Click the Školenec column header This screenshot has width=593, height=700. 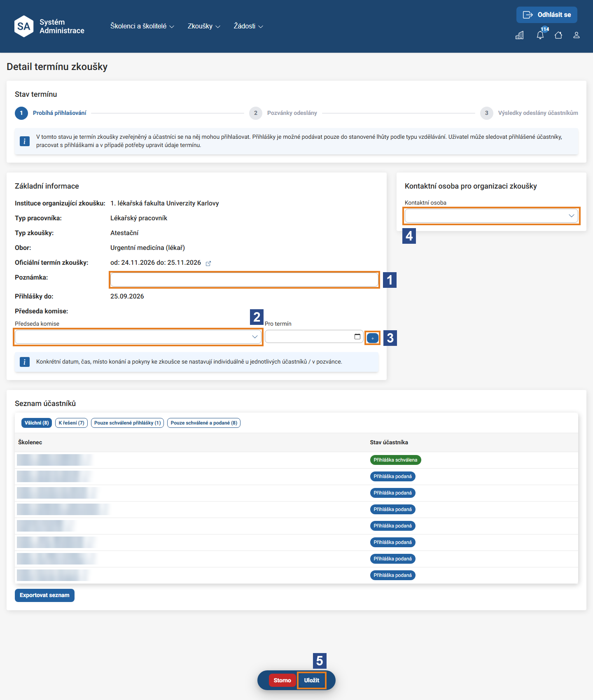pyautogui.click(x=30, y=442)
